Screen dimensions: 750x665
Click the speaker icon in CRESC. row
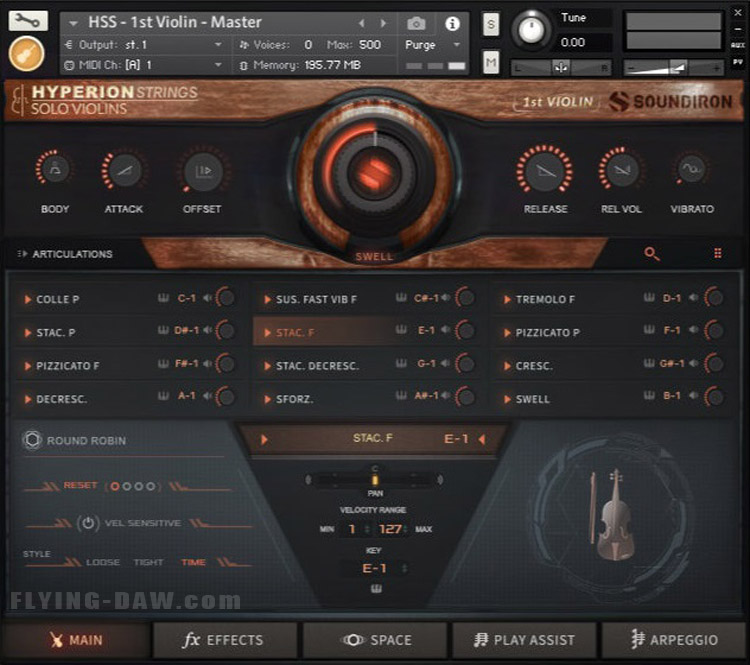click(693, 364)
